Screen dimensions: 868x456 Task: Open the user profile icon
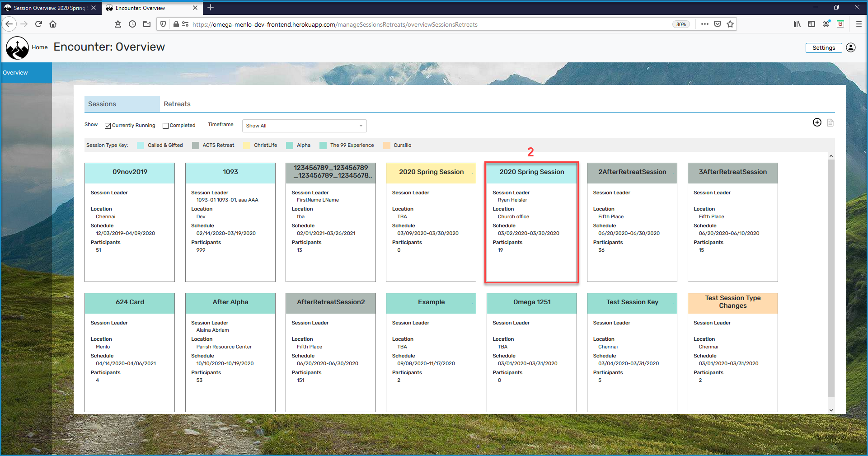851,47
